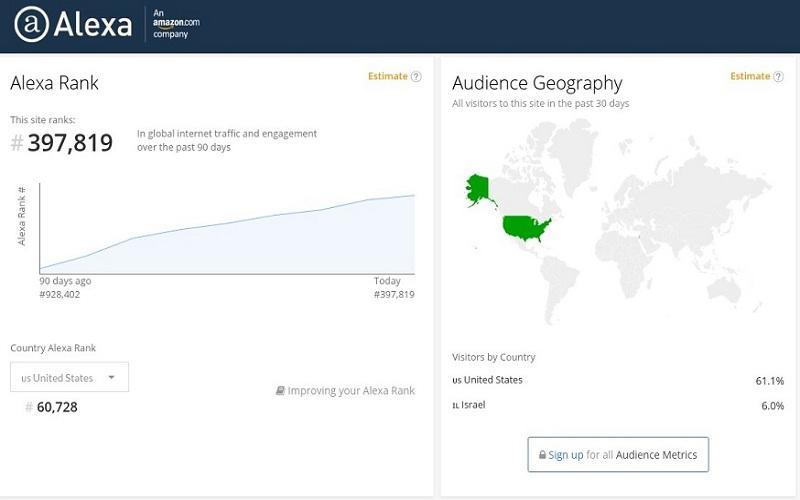Click Sign up for all Audience Metrics button
This screenshot has width=800, height=500.
pyautogui.click(x=618, y=455)
